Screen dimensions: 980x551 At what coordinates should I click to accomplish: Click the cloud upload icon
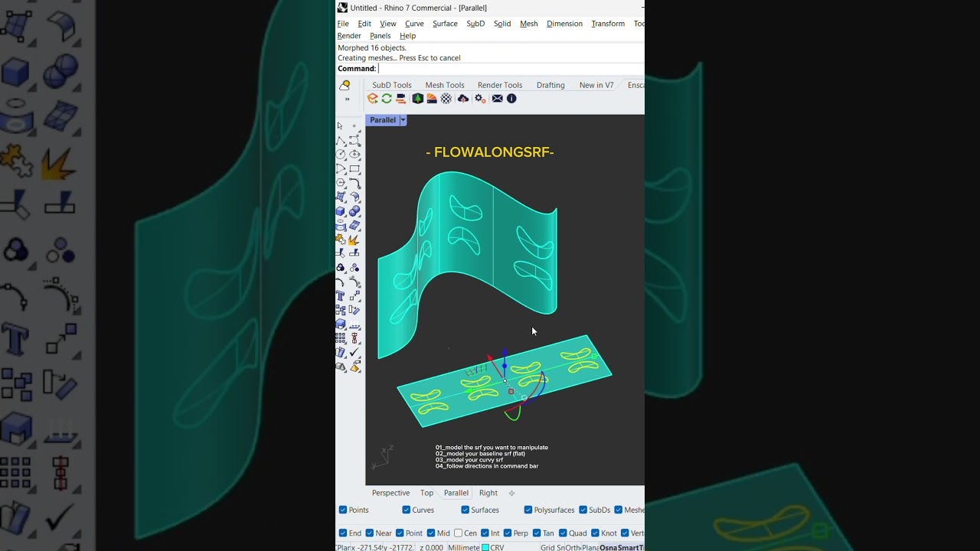(x=463, y=99)
